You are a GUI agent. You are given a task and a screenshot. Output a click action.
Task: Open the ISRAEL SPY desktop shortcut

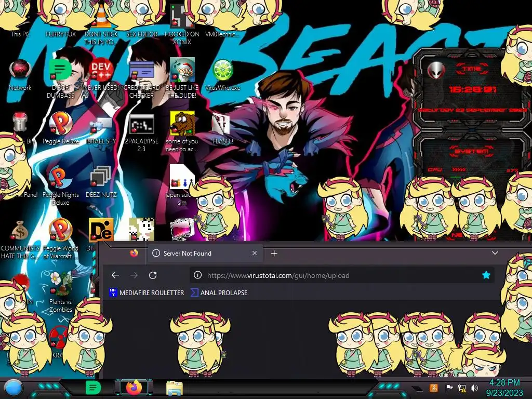[101, 125]
